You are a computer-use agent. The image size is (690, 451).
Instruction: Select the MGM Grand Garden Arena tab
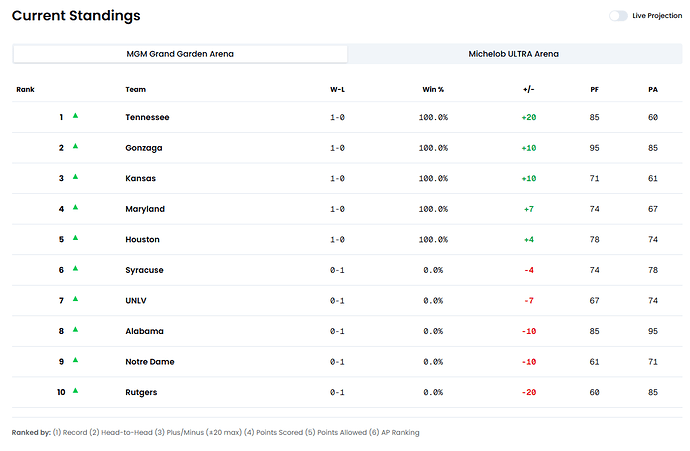pos(180,54)
